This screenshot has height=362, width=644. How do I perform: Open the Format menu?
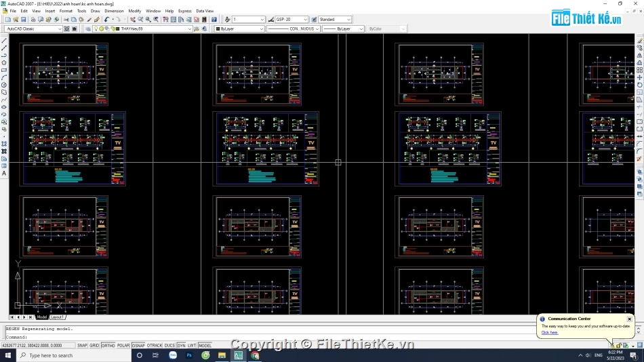66,11
